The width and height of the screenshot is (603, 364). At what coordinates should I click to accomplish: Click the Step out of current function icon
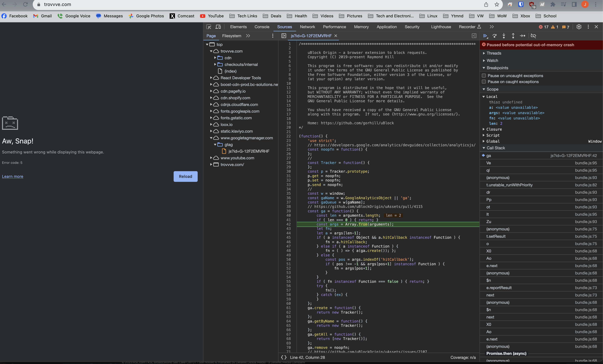(513, 36)
